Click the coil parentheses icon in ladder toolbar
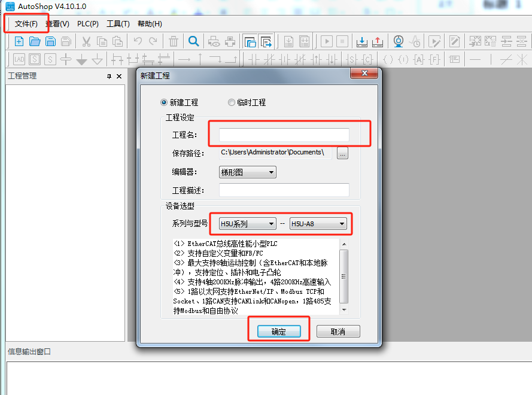Viewport: 532px width, 395px height. click(x=388, y=60)
